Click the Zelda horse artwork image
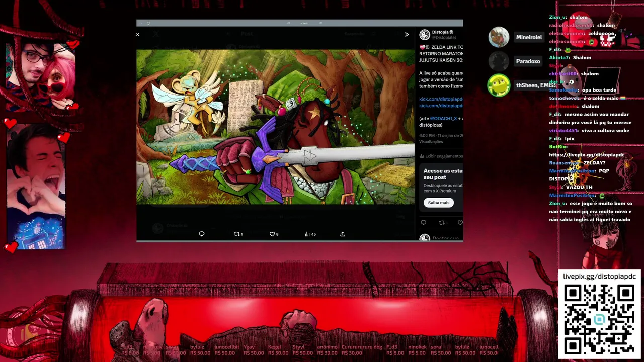Screen dimensions: 644x362 pos(275,127)
